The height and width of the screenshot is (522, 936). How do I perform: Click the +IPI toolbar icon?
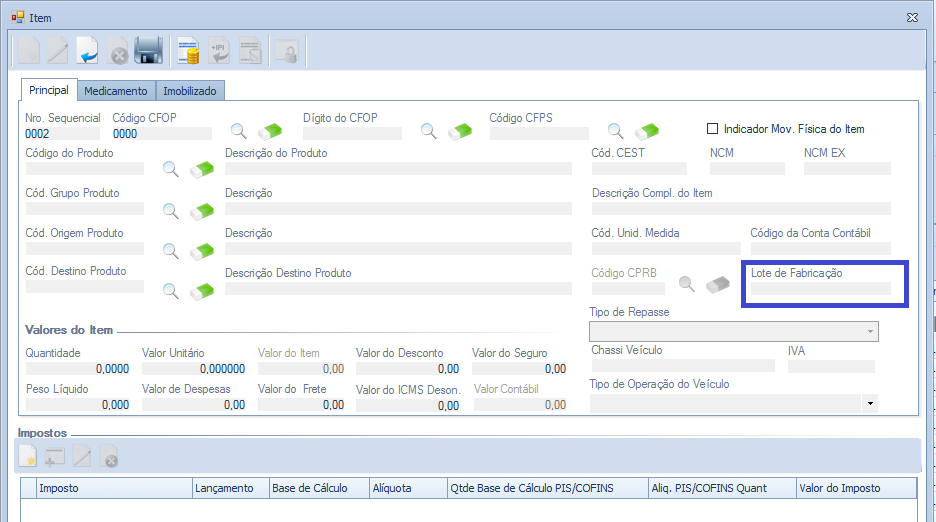(x=219, y=51)
